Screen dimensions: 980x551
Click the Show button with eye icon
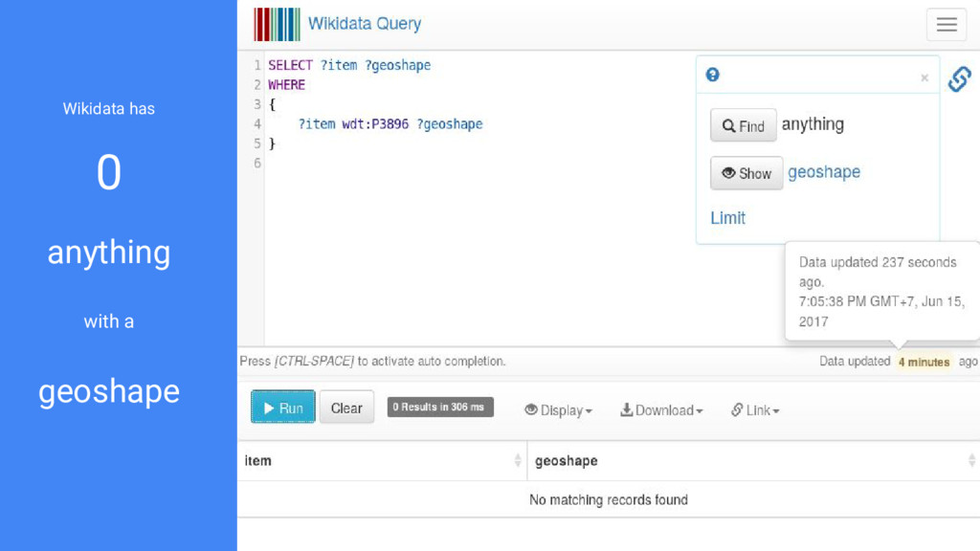[x=746, y=173]
